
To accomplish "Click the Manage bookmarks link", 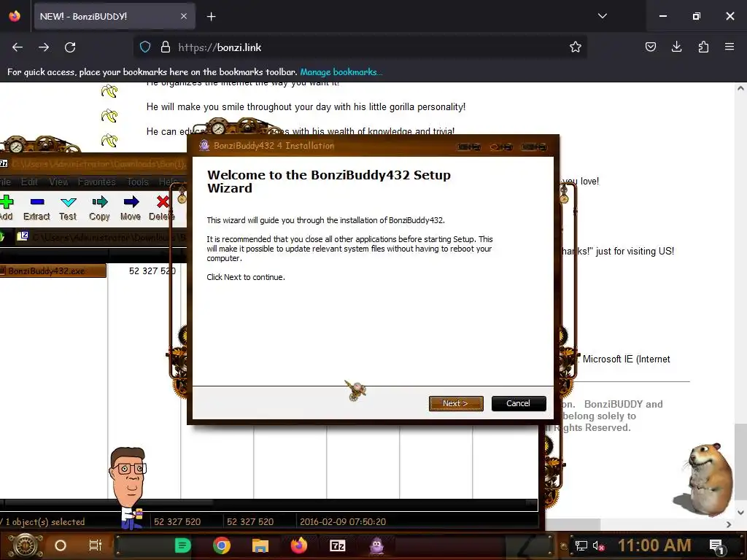I will [x=341, y=72].
